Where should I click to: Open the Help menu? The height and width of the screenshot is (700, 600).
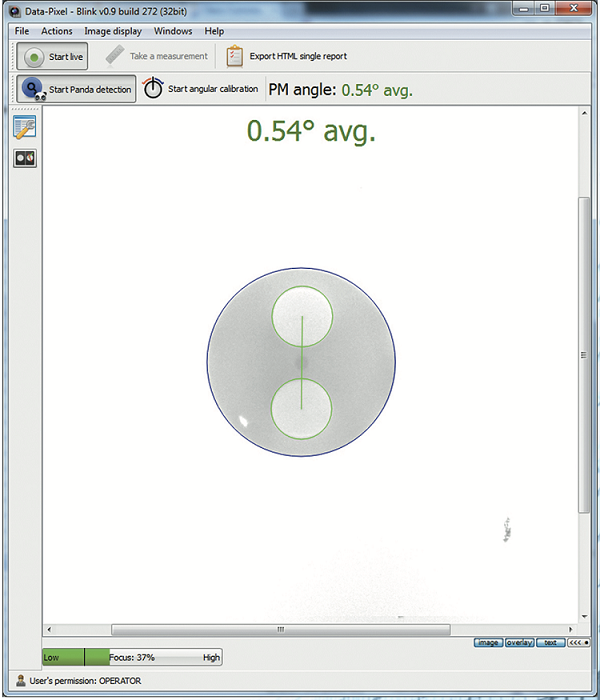coord(214,31)
